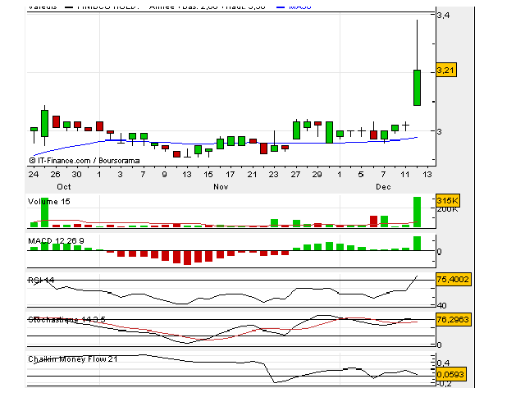
Task: Click the Dec month label
Action: (x=383, y=187)
